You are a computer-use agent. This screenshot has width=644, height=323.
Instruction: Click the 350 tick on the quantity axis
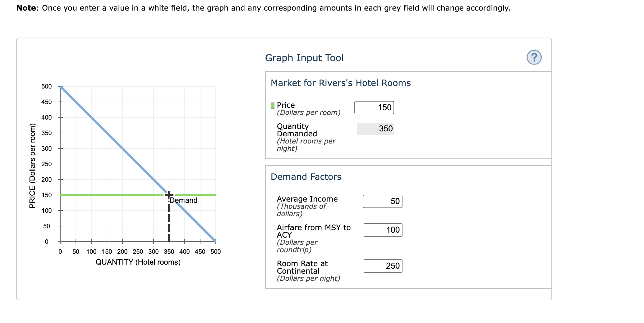click(x=169, y=252)
